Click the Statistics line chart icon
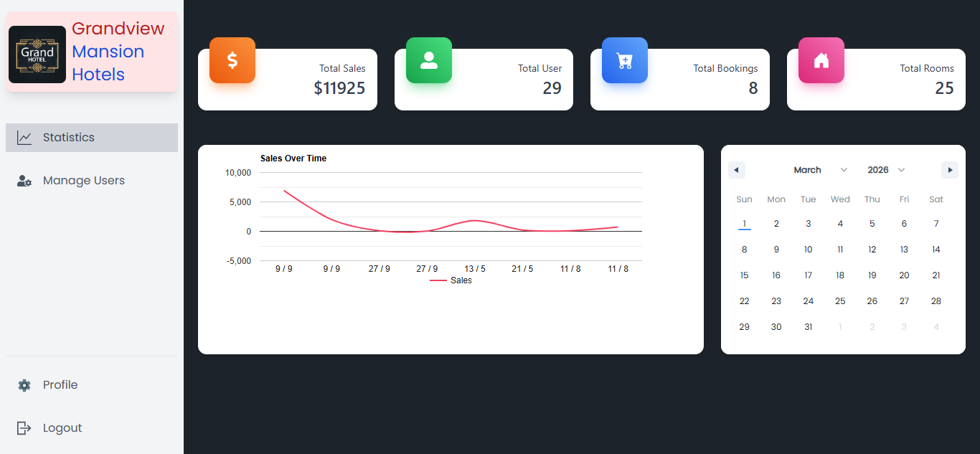980x454 pixels. coord(24,138)
